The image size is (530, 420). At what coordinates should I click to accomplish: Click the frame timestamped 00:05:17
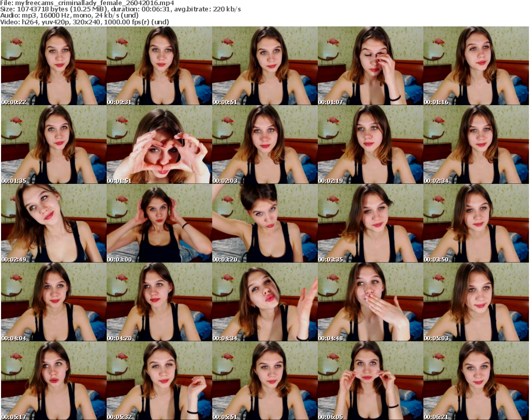pos(53,381)
